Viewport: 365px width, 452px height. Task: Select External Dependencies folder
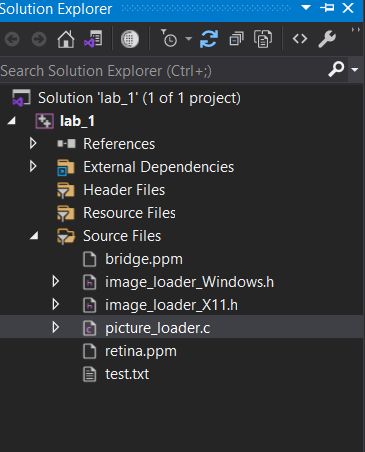coord(159,167)
